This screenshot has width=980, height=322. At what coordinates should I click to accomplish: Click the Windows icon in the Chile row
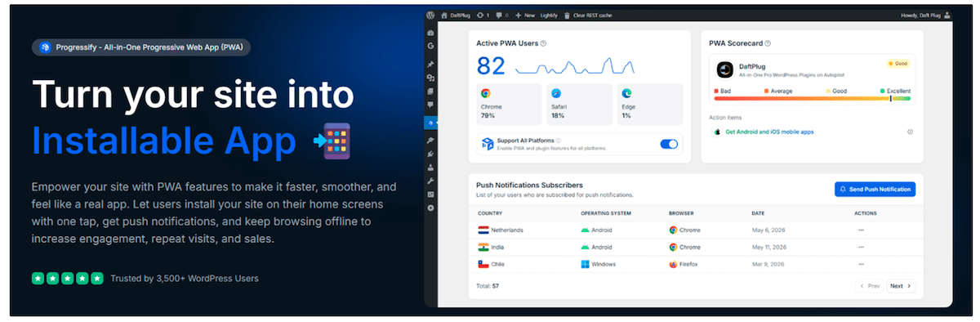pyautogui.click(x=586, y=264)
